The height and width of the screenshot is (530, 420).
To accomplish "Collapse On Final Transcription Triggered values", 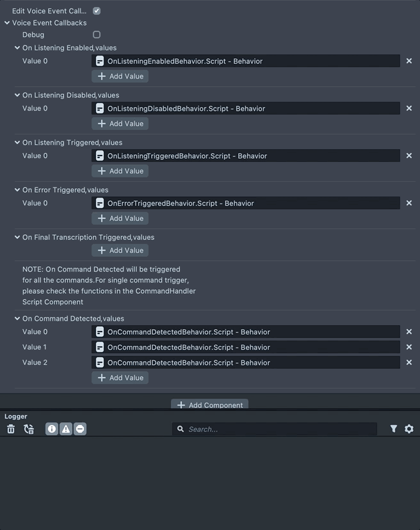I will (x=17, y=237).
